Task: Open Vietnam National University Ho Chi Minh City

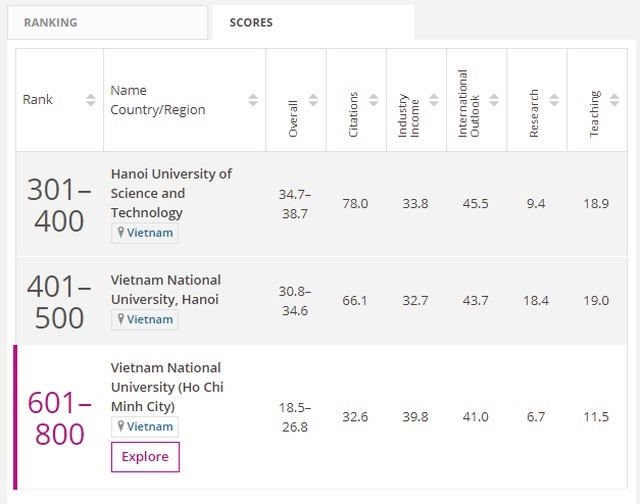Action: 165,387
